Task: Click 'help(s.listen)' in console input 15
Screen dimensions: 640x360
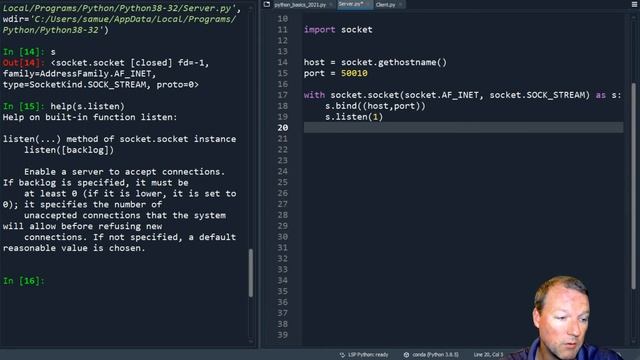Action: [x=87, y=106]
